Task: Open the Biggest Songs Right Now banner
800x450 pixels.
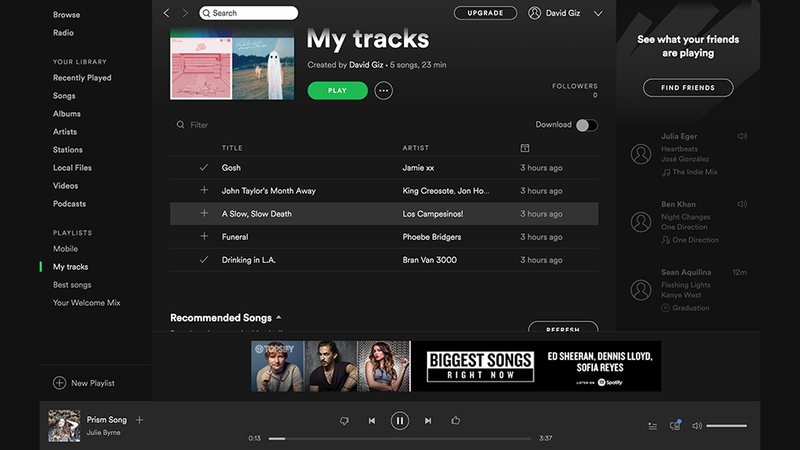Action: coord(456,366)
